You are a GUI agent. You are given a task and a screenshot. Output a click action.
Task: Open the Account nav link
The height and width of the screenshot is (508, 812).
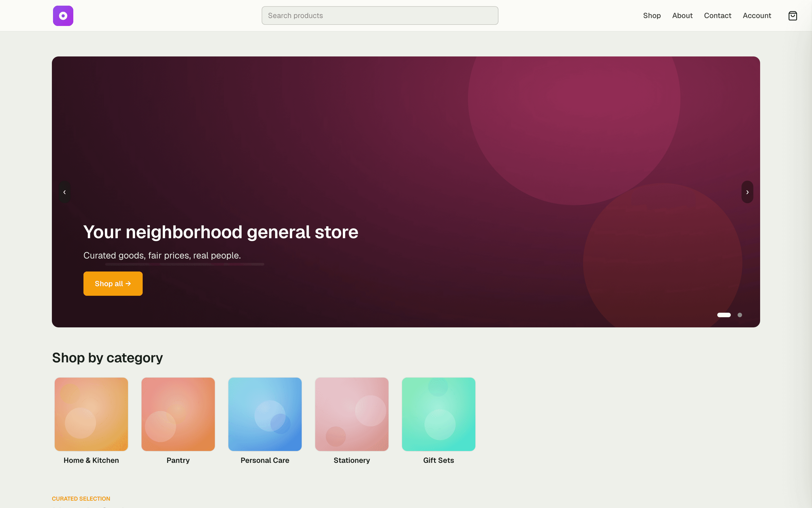pyautogui.click(x=757, y=16)
